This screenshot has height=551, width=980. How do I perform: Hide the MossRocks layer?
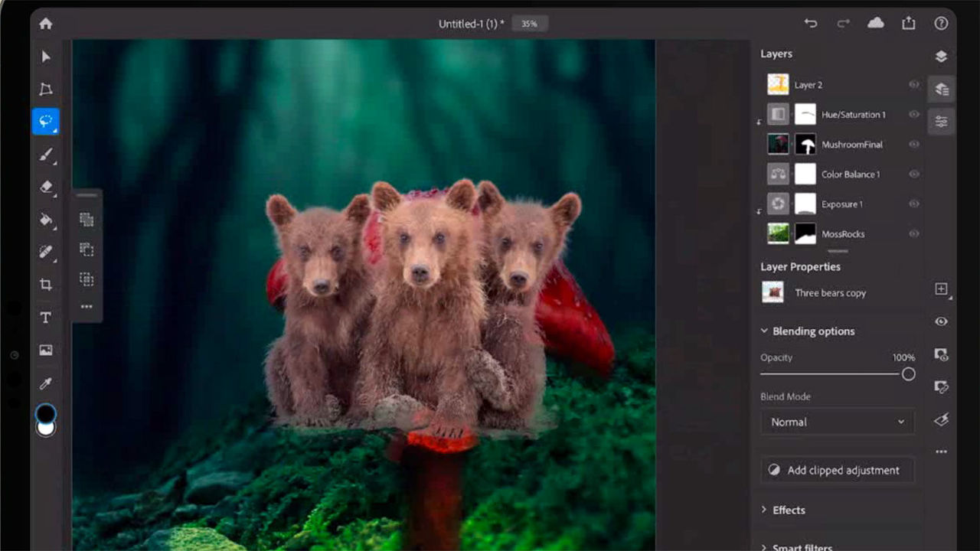(x=913, y=233)
